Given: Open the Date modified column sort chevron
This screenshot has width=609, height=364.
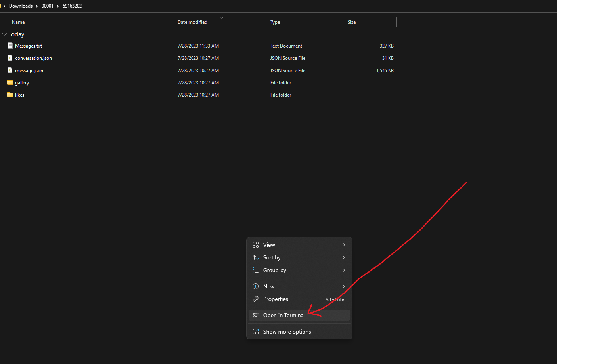Looking at the screenshot, I should click(221, 18).
